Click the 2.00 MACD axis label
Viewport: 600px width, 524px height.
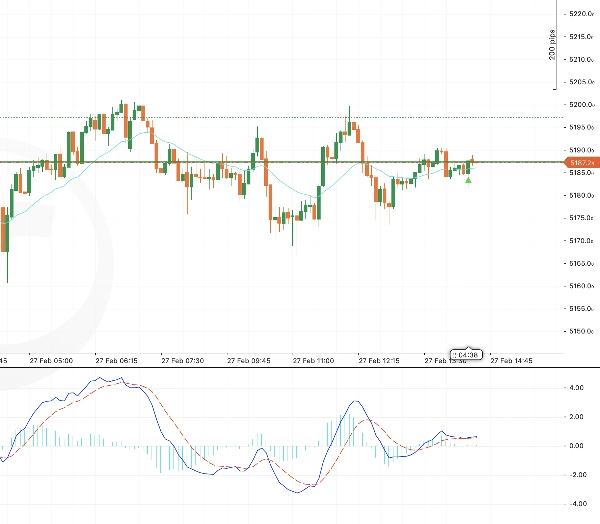[576, 416]
